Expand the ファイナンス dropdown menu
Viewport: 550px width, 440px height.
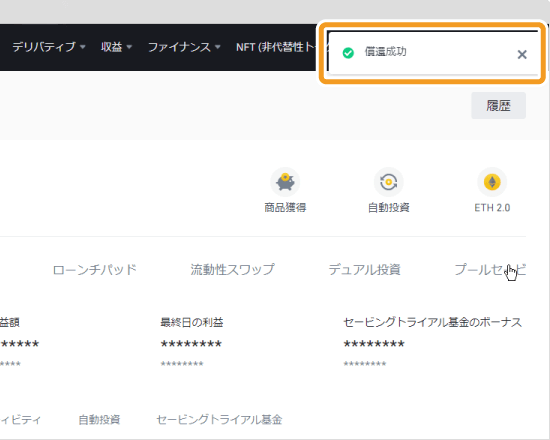click(184, 47)
